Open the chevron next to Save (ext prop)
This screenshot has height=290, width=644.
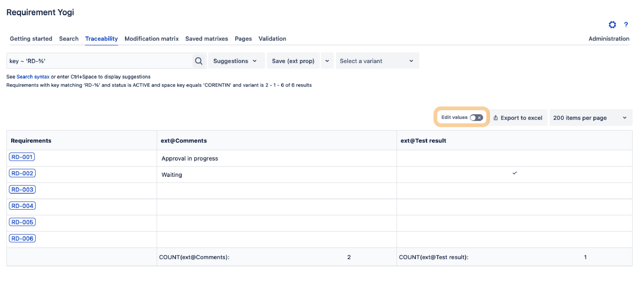point(327,61)
